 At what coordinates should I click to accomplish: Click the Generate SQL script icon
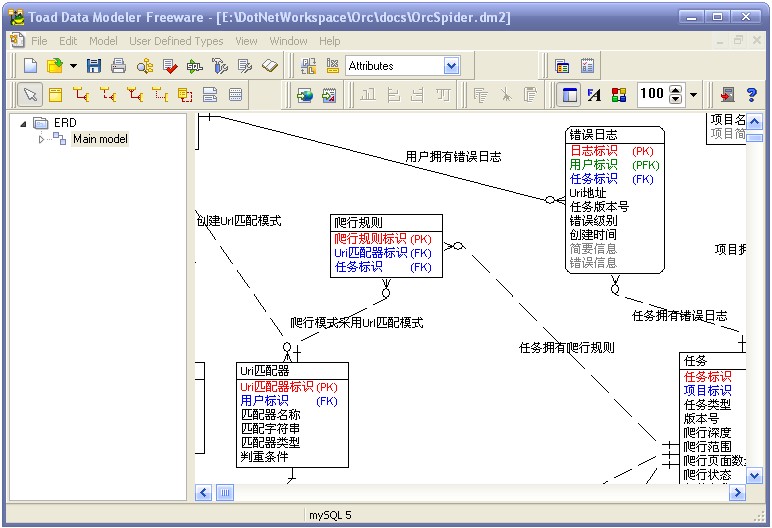pos(194,66)
